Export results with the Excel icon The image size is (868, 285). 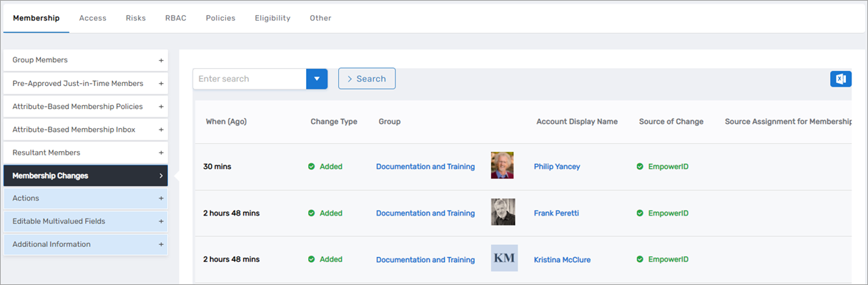tap(841, 79)
